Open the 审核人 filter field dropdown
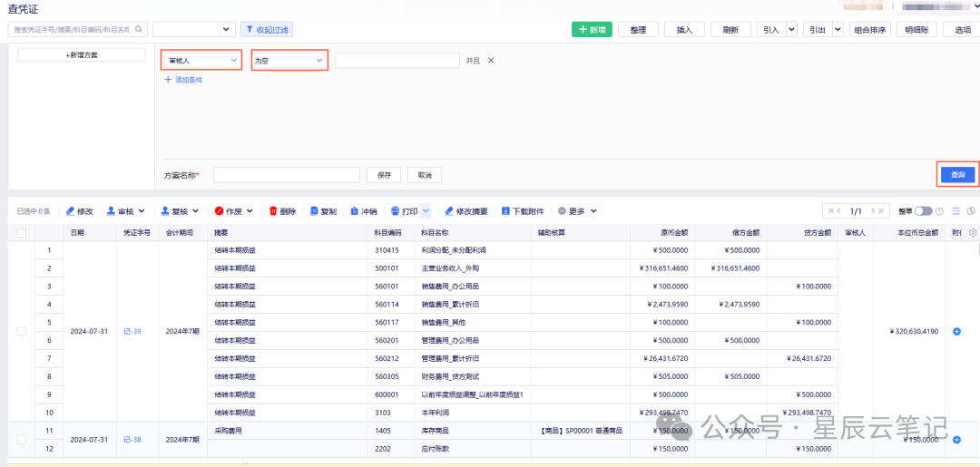The image size is (980, 467). pyautogui.click(x=201, y=60)
